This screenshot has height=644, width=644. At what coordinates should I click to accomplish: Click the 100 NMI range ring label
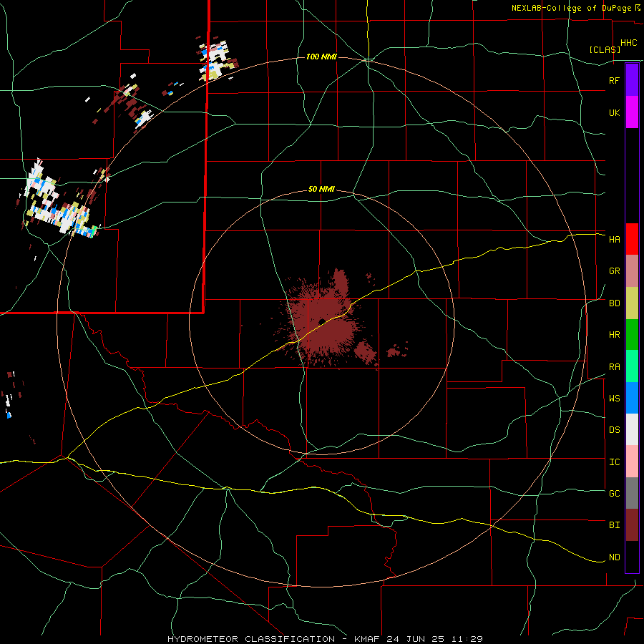coord(321,57)
